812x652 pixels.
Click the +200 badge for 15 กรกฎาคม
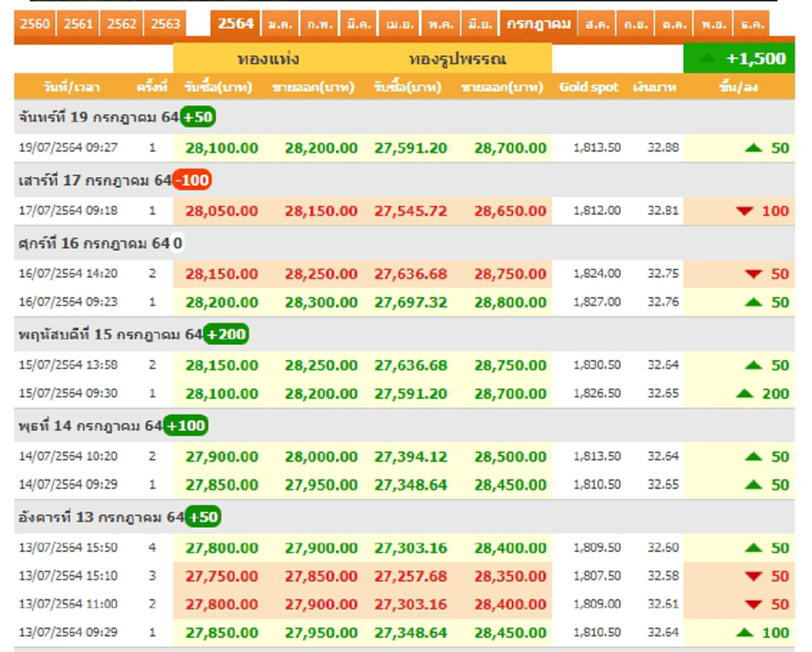[226, 334]
